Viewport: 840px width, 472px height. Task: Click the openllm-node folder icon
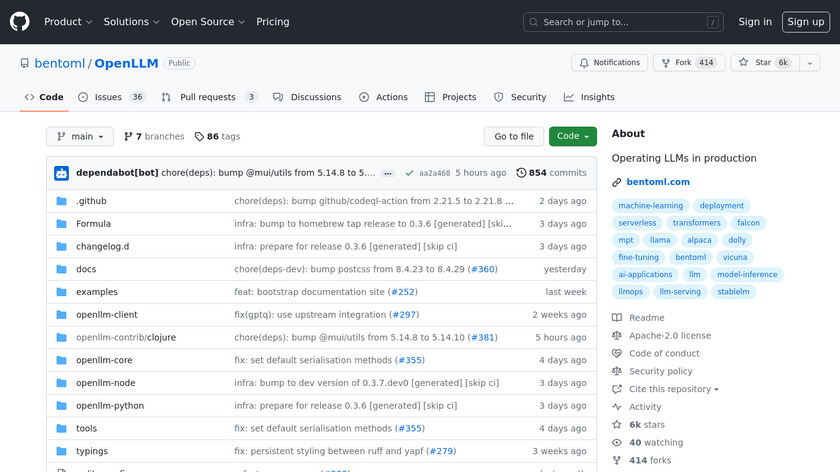(62, 383)
